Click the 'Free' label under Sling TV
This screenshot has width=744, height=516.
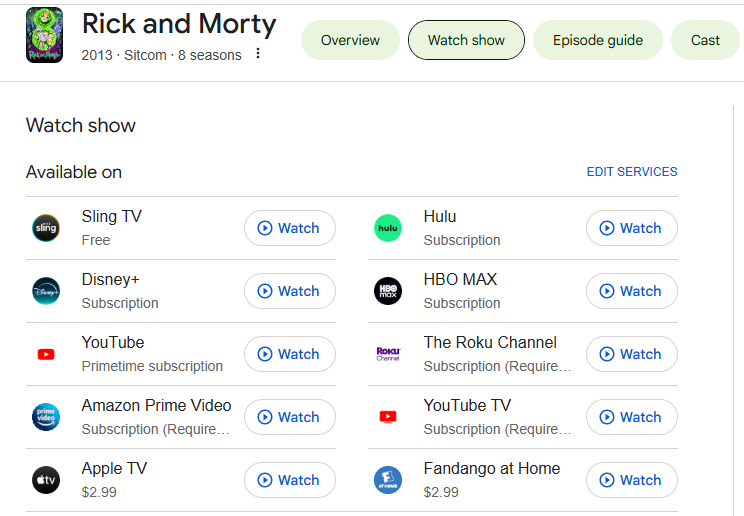pyautogui.click(x=96, y=240)
